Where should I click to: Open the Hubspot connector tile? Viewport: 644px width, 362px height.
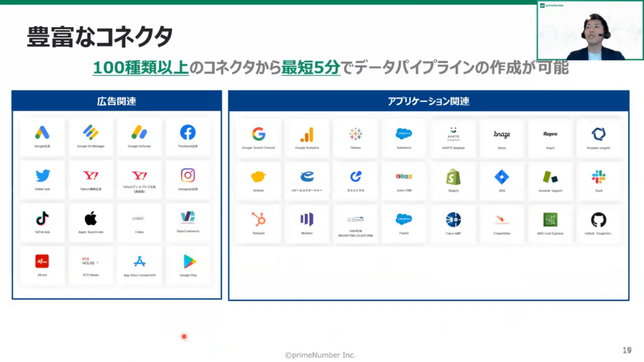coord(258,219)
